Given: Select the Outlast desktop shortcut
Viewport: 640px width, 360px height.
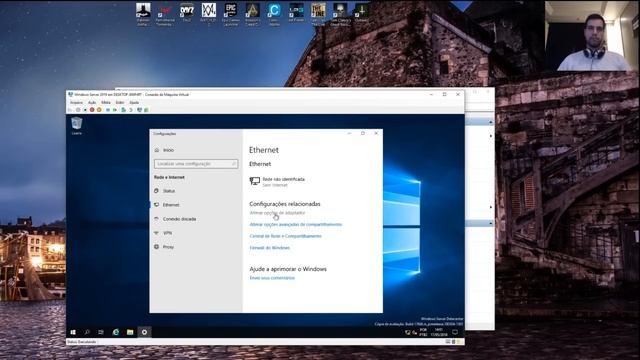Looking at the screenshot, I should pos(361,12).
